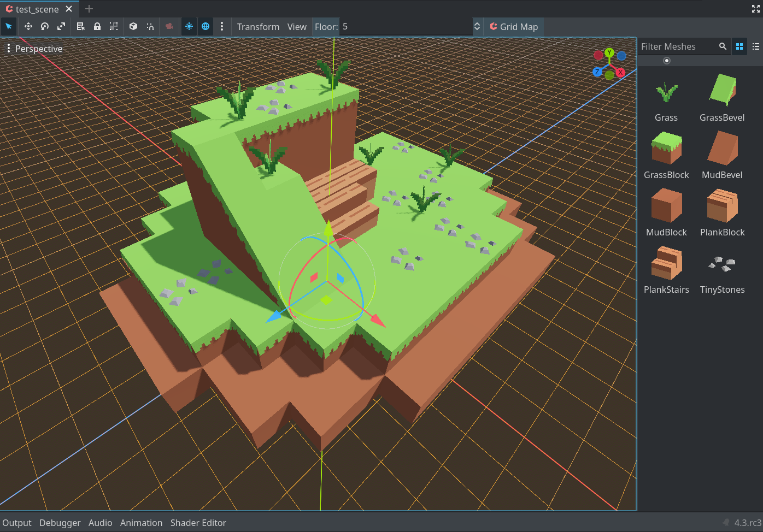Screen dimensions: 763x532
Task: Toggle distraction free mode icon
Action: point(756,9)
